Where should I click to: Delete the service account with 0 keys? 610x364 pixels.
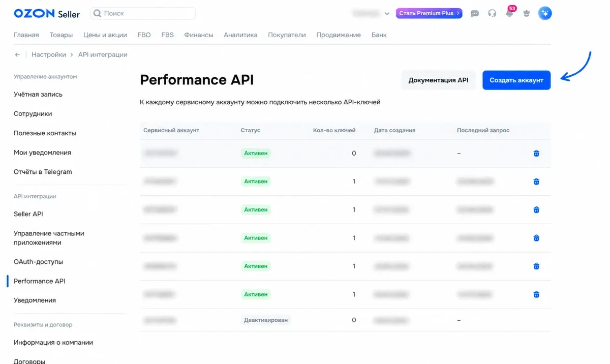[x=536, y=153]
